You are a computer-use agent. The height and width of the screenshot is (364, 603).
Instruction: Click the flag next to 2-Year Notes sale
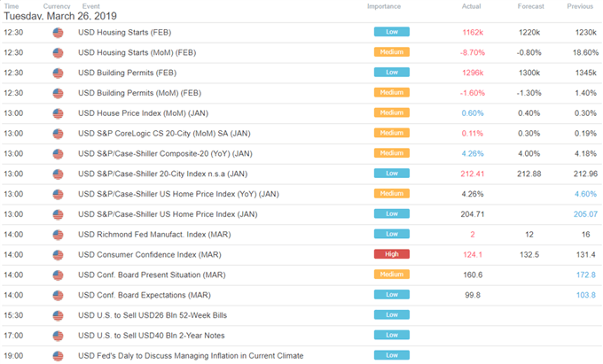(x=58, y=336)
